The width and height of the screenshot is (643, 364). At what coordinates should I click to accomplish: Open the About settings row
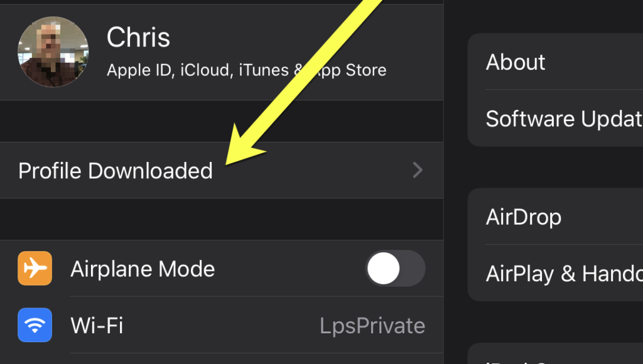click(x=555, y=62)
